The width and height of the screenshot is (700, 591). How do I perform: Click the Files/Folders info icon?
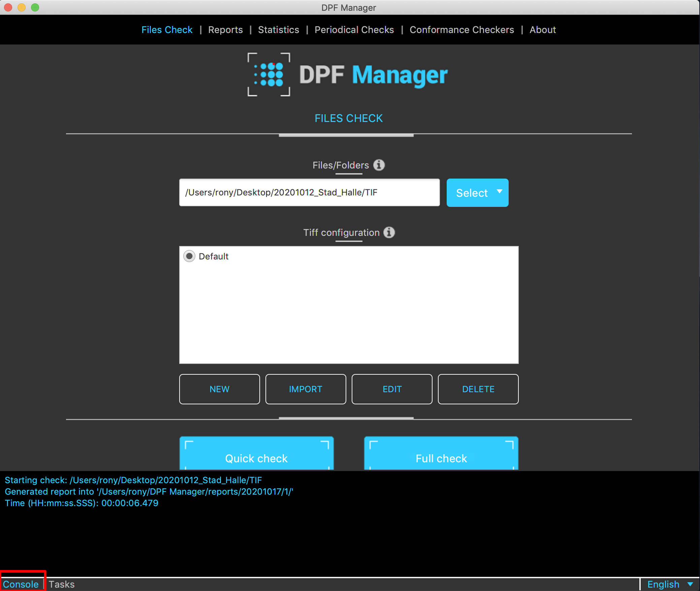click(379, 165)
